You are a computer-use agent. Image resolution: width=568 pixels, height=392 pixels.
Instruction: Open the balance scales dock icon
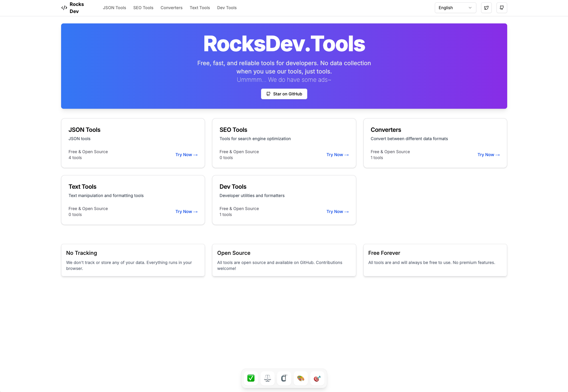coord(268,378)
